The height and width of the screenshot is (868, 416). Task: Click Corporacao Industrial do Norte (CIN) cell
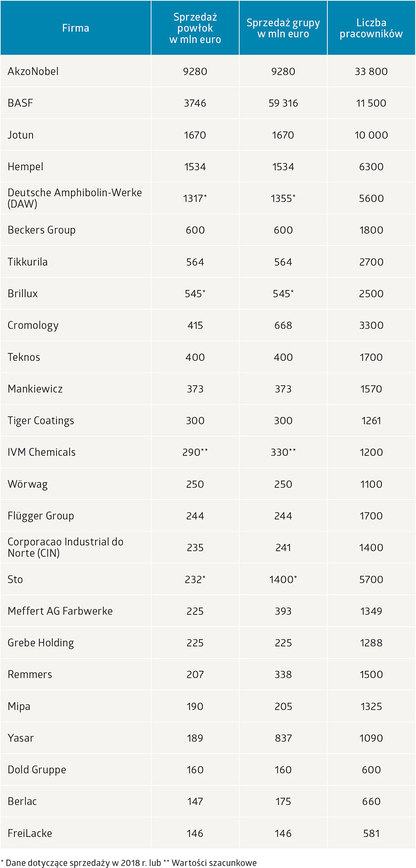tap(66, 547)
